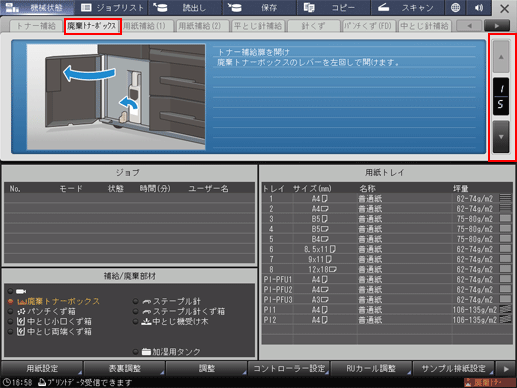The width and height of the screenshot is (517, 388).
Task: Select the 廃棄トナーボックス tab
Action: pyautogui.click(x=92, y=26)
